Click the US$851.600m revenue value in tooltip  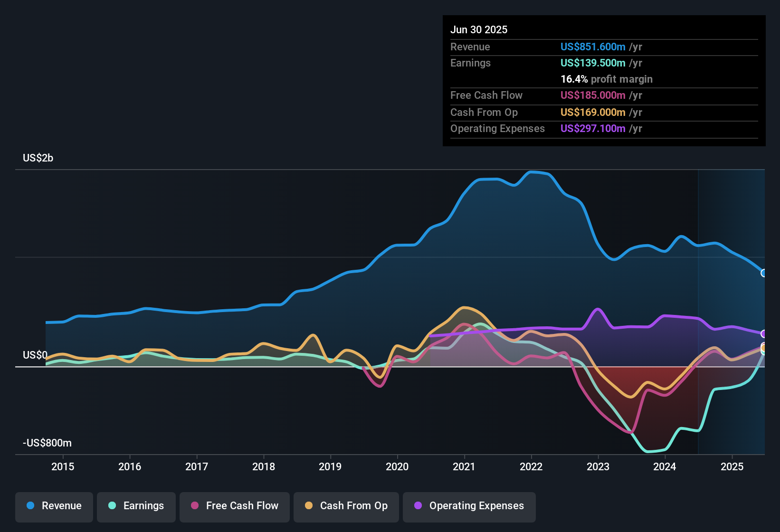tap(592, 47)
